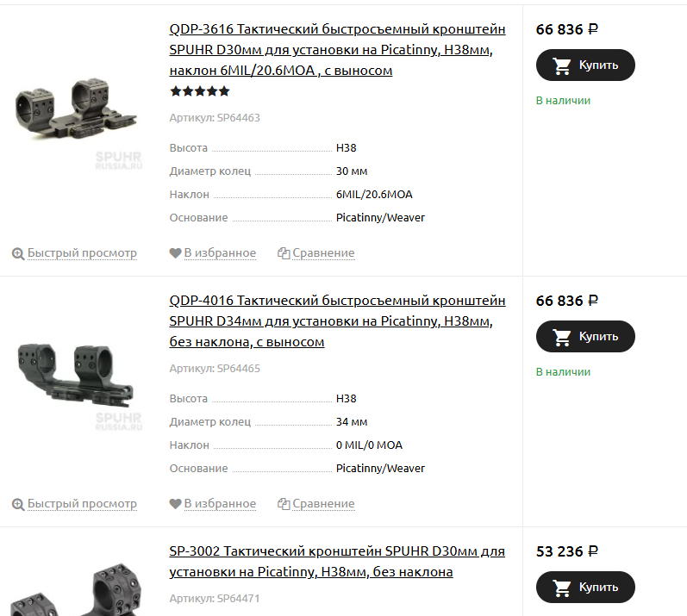
Task: Click compare icon for QDP-4016
Action: [x=284, y=504]
